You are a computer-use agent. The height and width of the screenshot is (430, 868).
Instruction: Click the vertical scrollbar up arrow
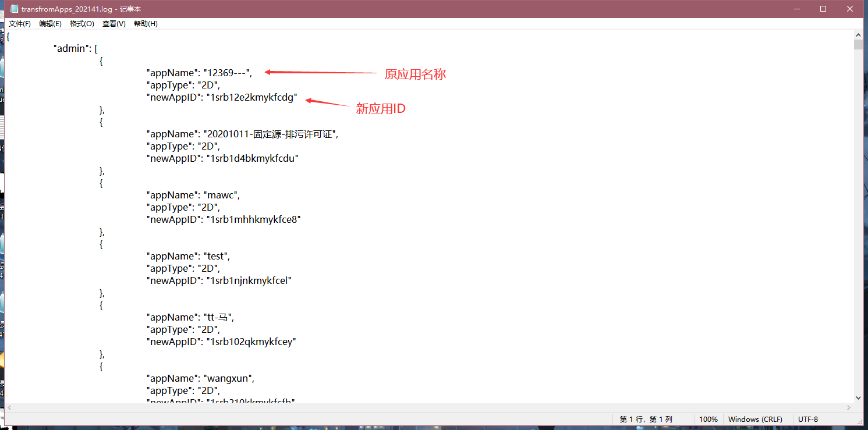click(x=858, y=35)
